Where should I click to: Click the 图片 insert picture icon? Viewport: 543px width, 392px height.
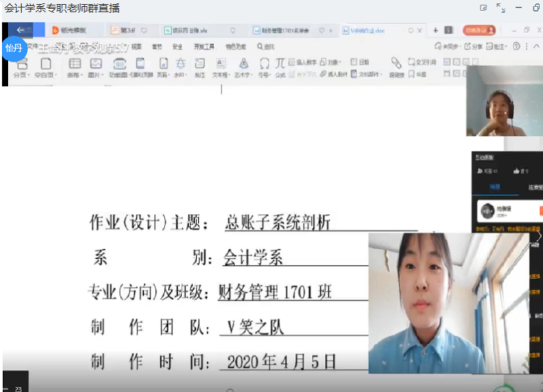(x=96, y=65)
